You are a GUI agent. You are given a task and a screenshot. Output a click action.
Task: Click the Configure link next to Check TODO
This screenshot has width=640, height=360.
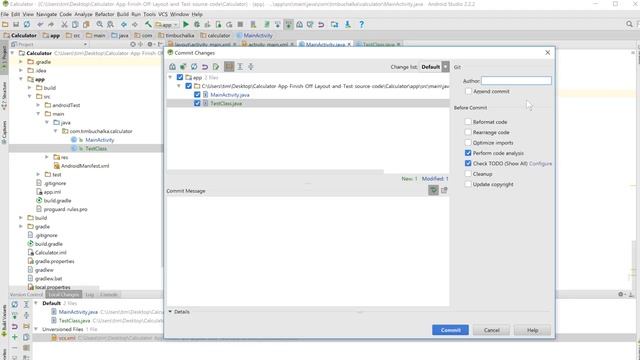click(x=540, y=163)
